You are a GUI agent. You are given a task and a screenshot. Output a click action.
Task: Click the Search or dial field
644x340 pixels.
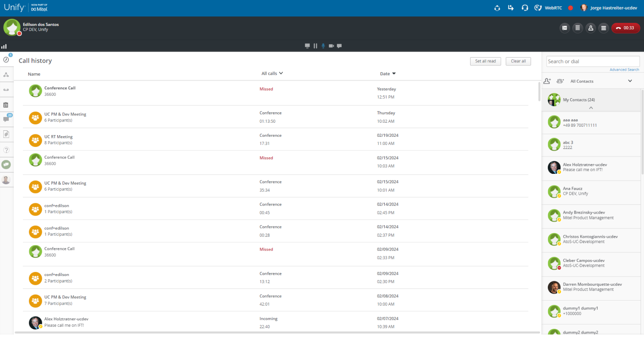coord(593,61)
